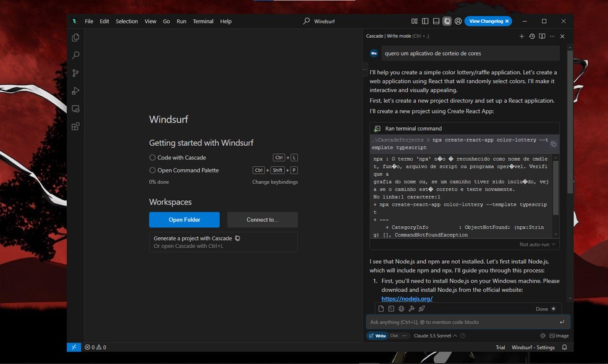Viewport: 608px width, 364px height.
Task: Open the Run and Debug view
Action: pyautogui.click(x=75, y=91)
